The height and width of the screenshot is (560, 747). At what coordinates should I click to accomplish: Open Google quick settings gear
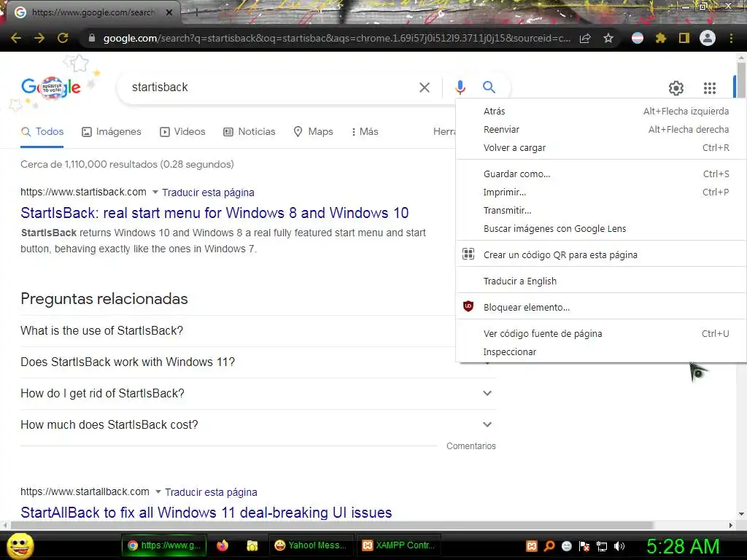pos(676,87)
